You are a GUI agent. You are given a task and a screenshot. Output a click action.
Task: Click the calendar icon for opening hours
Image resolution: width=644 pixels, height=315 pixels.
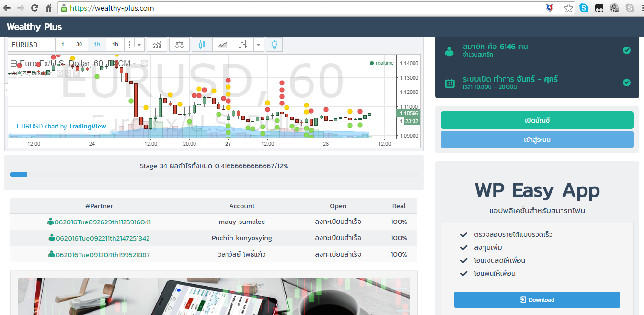449,83
